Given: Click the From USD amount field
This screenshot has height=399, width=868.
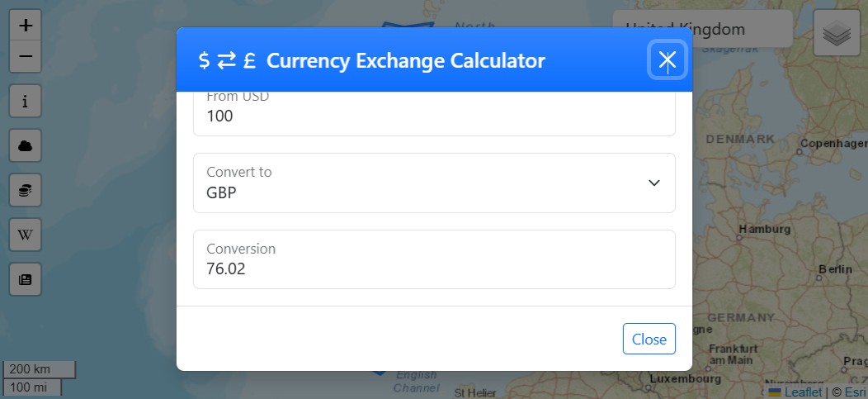Looking at the screenshot, I should (x=434, y=116).
